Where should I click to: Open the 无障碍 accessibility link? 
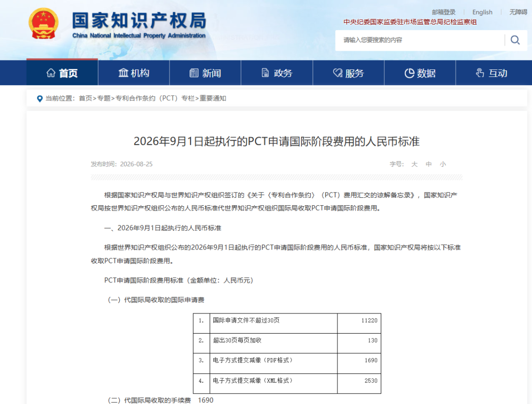pos(518,12)
